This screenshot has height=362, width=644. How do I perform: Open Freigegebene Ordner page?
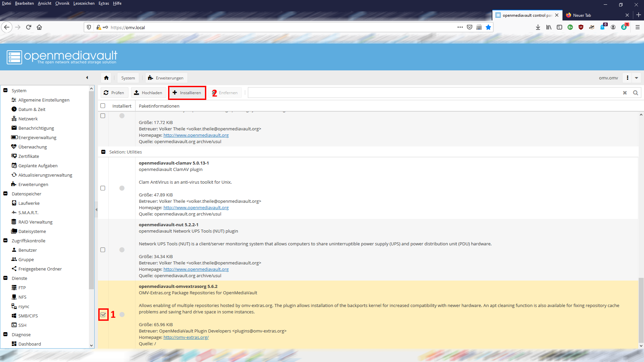click(x=40, y=269)
